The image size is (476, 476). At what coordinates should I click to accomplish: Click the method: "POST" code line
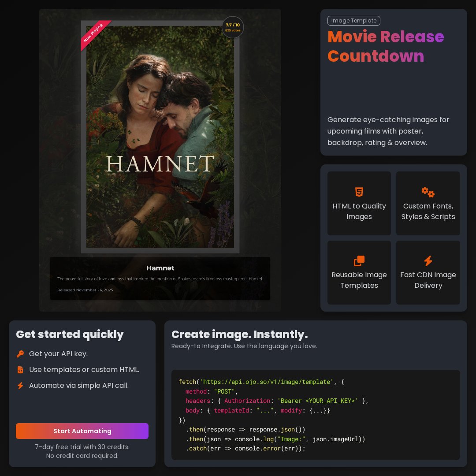coord(212,391)
